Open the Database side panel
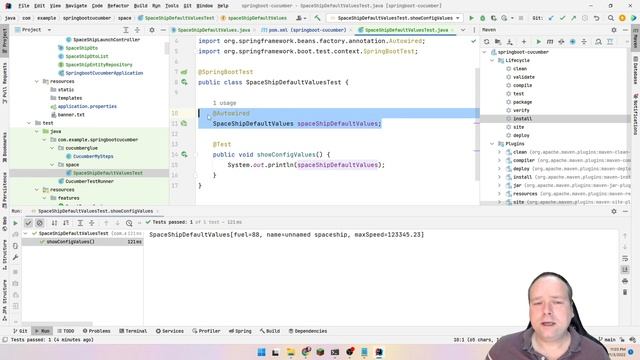The height and width of the screenshot is (360, 640). point(636,70)
